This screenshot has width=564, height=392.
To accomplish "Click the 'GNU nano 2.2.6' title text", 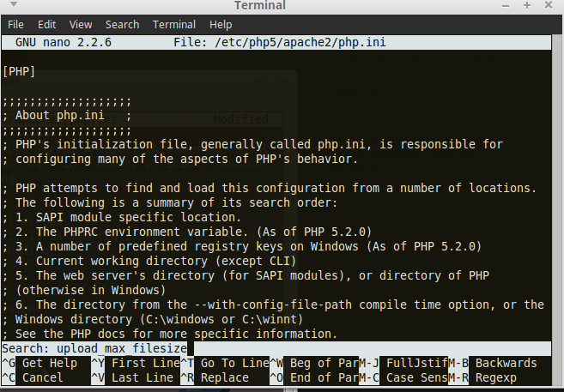I will [x=64, y=42].
